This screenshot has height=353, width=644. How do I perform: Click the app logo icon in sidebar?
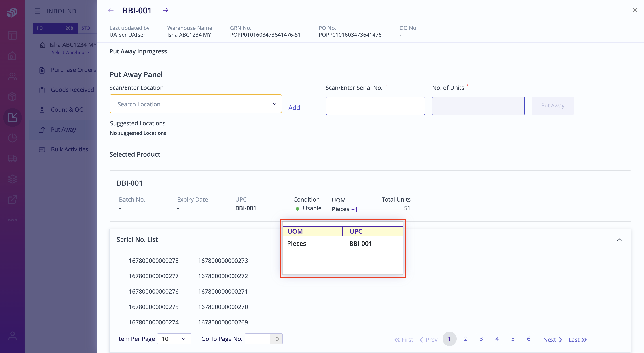12,12
